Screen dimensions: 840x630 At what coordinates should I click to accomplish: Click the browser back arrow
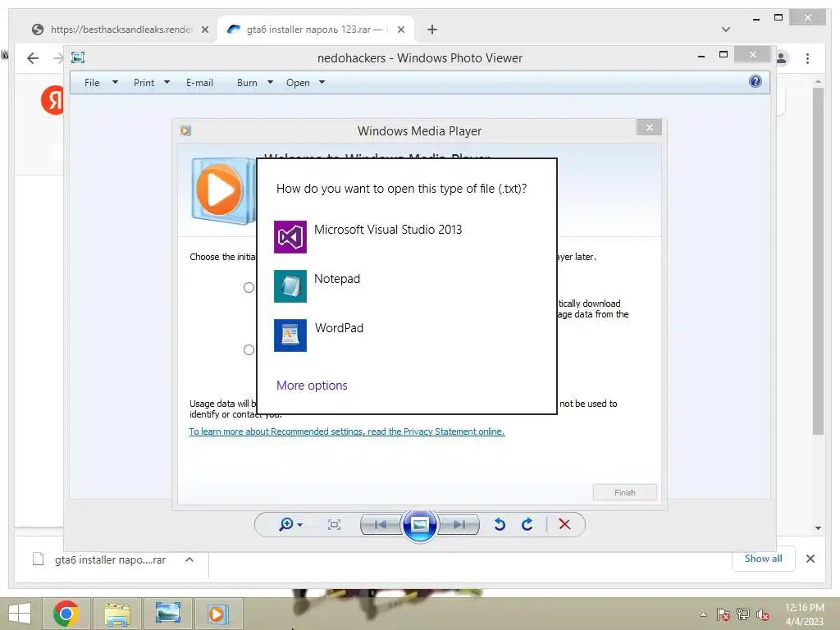33,58
